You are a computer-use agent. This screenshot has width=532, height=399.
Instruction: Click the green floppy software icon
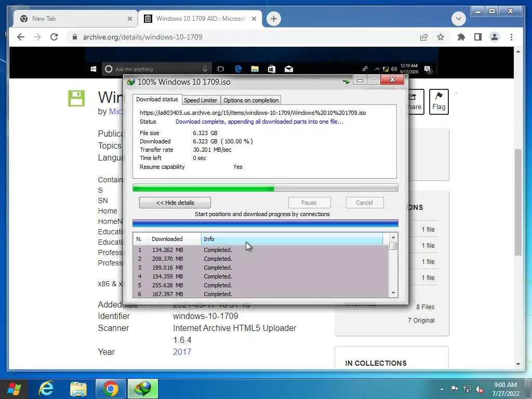pos(76,98)
